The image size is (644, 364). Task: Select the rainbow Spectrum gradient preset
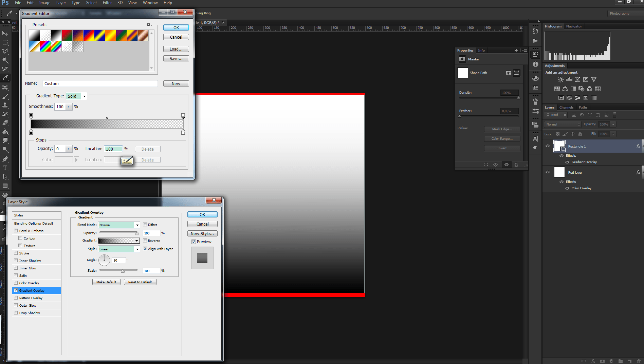[45, 46]
